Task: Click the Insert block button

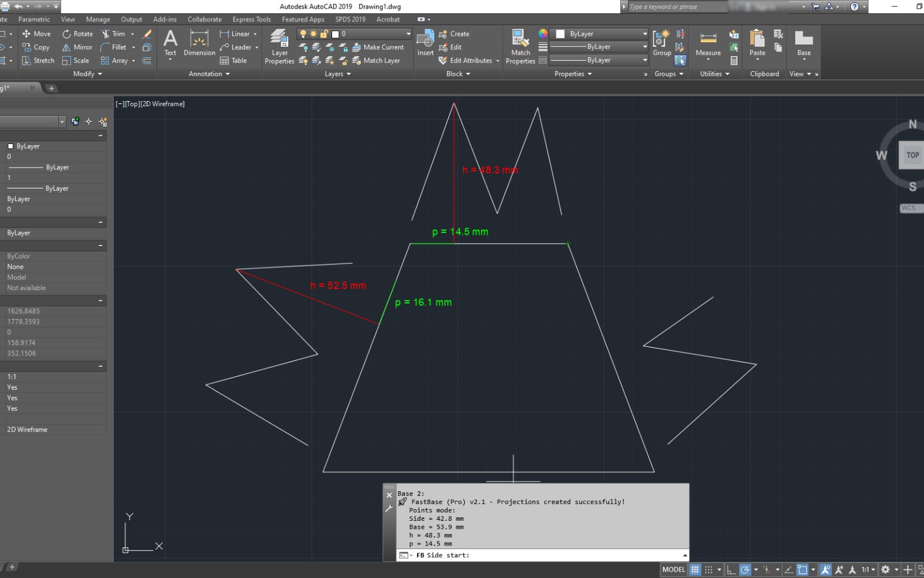Action: pyautogui.click(x=426, y=43)
